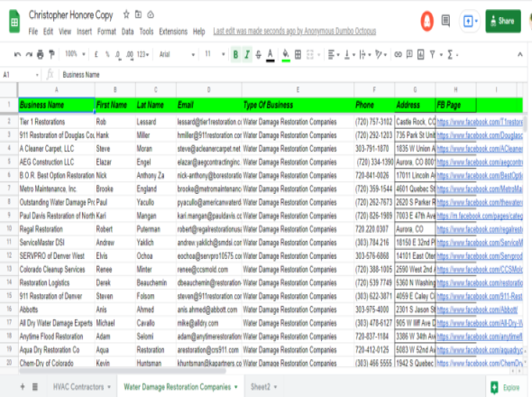This screenshot has width=532, height=397.
Task: Open the last edit version history link
Action: click(295, 32)
